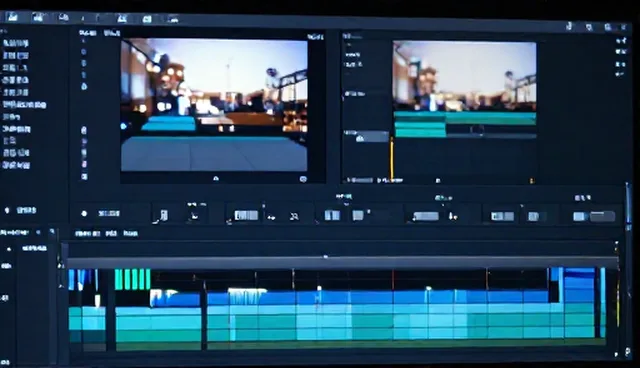Click the last icon in top-left toolbar group
The image size is (640, 368).
tap(173, 19)
